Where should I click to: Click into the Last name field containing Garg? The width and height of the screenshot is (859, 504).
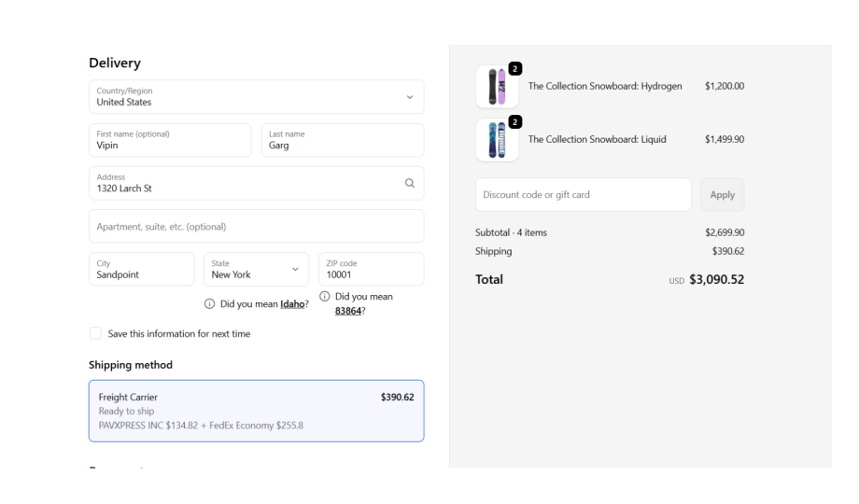pos(341,140)
